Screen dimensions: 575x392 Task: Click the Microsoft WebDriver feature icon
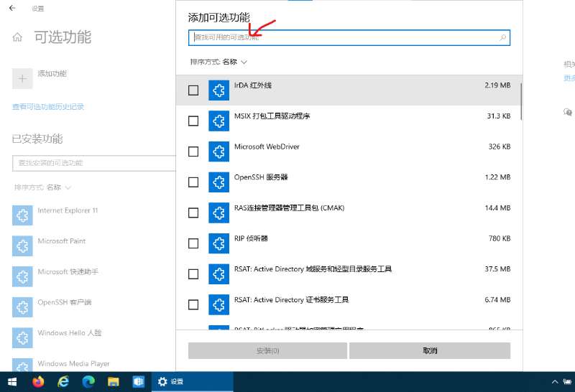[x=219, y=151]
